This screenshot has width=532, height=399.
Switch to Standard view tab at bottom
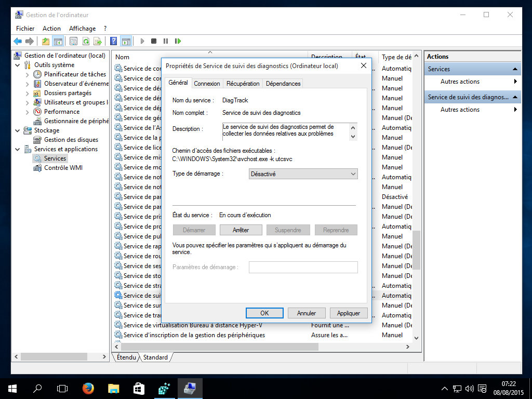pos(155,357)
